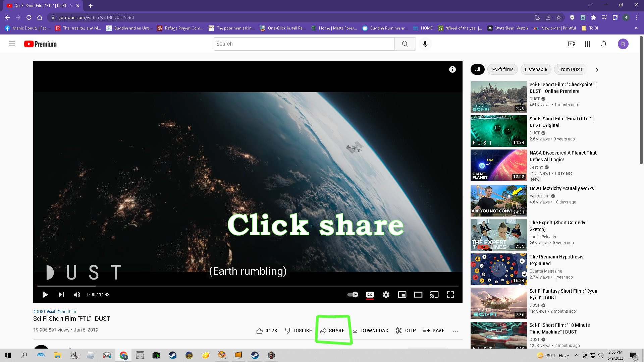Open "Final Offer" DUST Original video

(561, 122)
